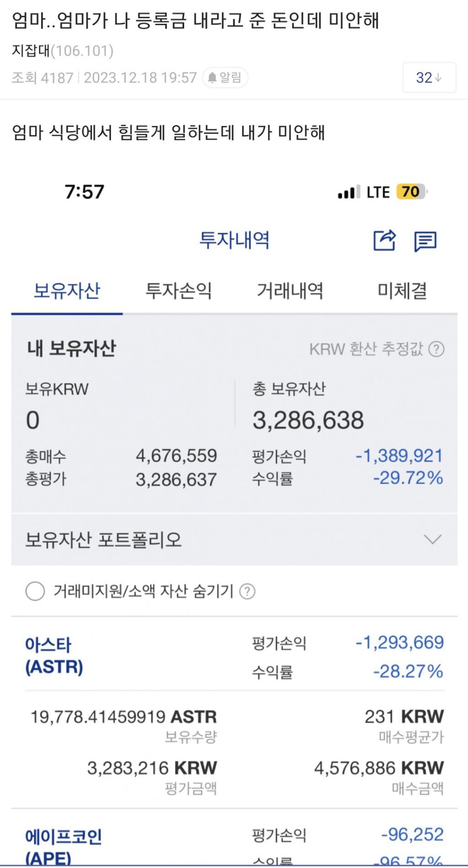468x868 pixels.
Task: Tap the -29.72% return rate figure
Action: tap(408, 478)
